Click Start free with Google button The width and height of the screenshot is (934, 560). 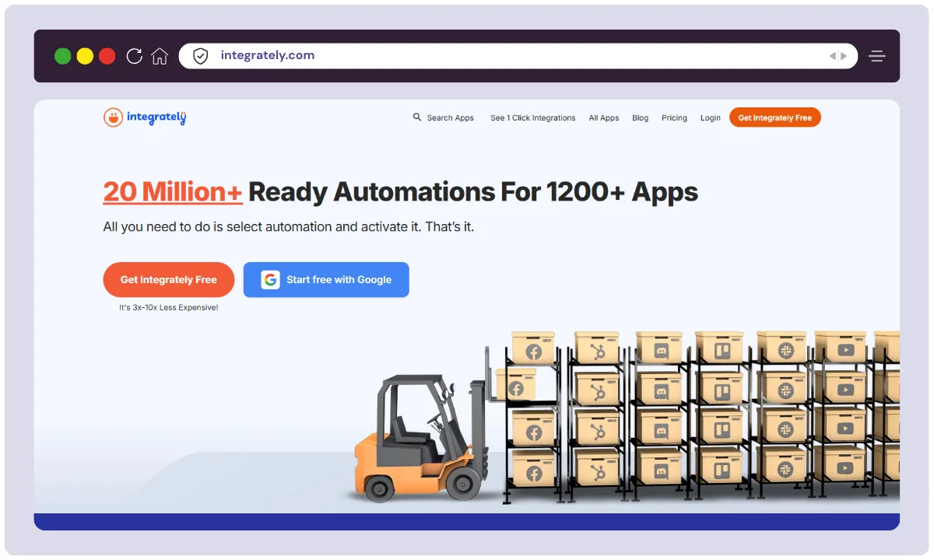point(326,280)
